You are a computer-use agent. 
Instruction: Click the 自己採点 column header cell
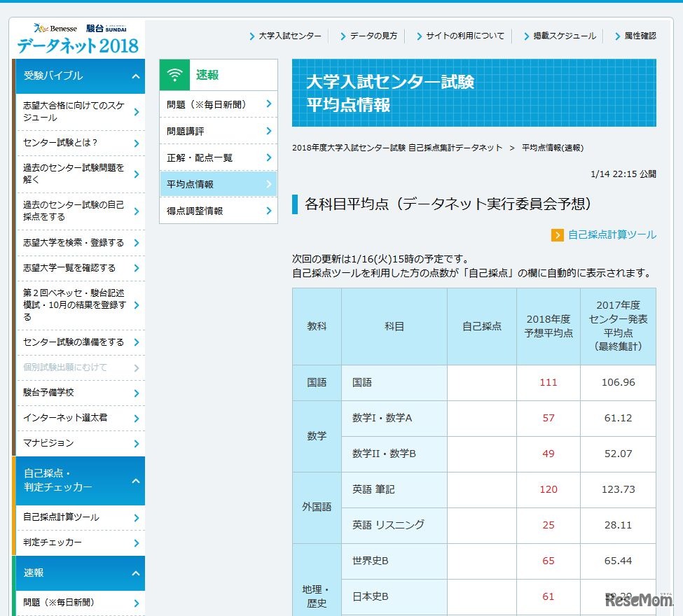point(481,325)
